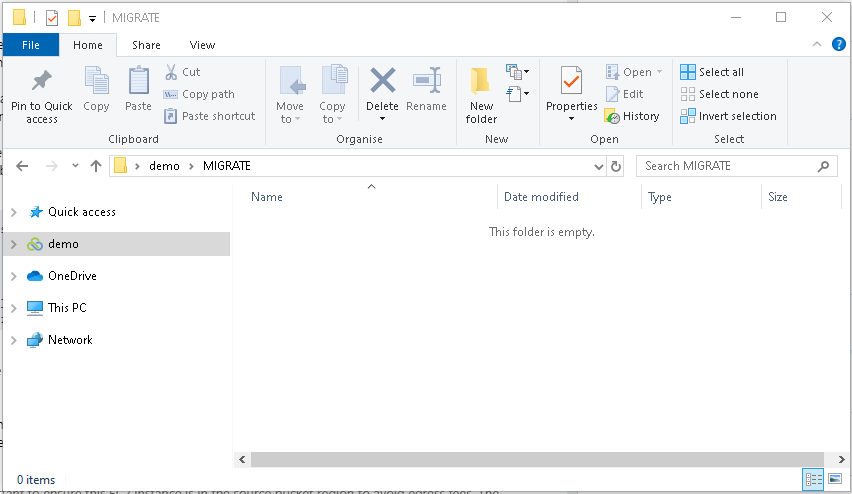852x494 pixels.
Task: Open file History
Action: click(632, 116)
